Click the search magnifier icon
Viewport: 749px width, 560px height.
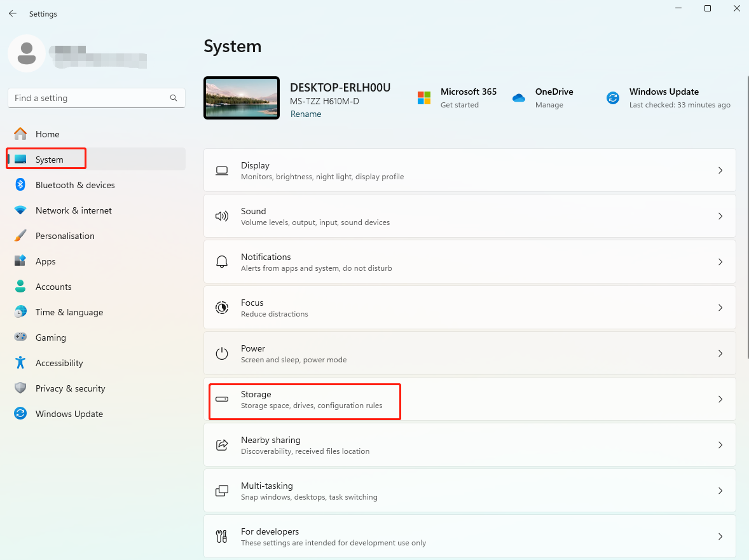pyautogui.click(x=174, y=98)
